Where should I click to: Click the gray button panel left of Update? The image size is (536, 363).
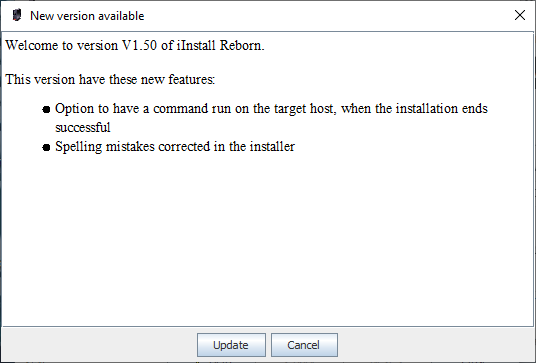click(99, 345)
